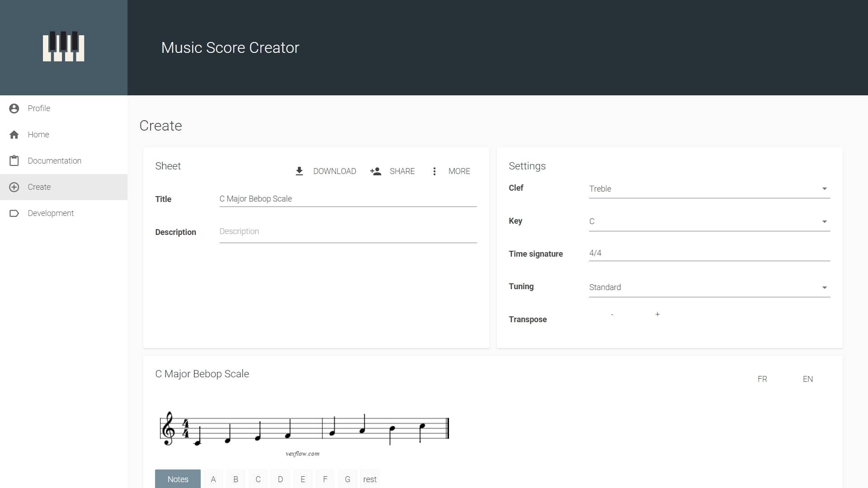
Task: Click the Development tag icon
Action: pos(14,213)
